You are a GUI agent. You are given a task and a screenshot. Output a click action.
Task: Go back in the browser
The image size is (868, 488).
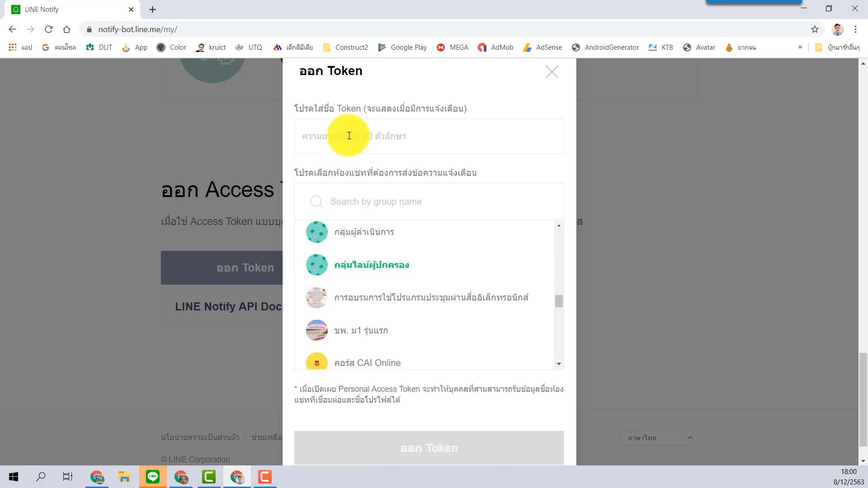coord(12,29)
